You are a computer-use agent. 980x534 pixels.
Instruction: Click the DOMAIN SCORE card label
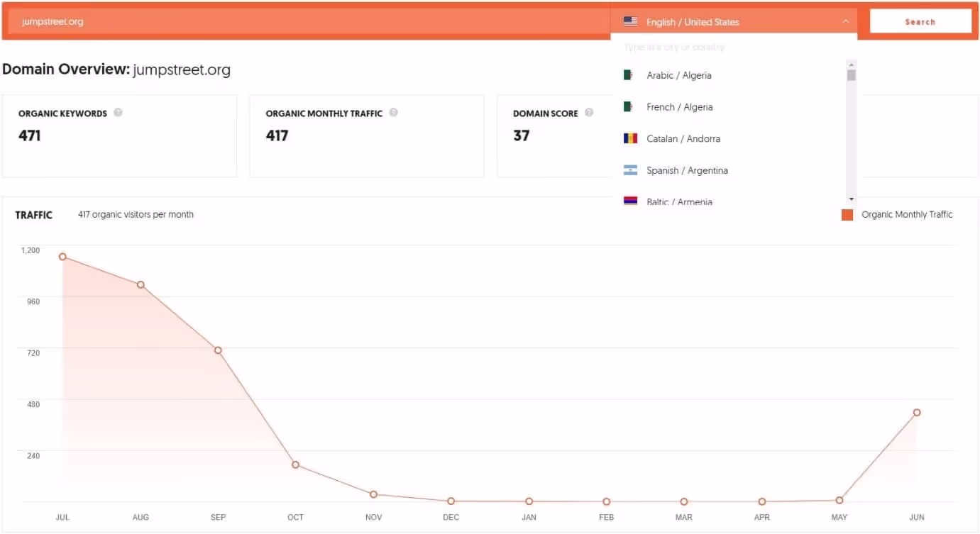546,113
